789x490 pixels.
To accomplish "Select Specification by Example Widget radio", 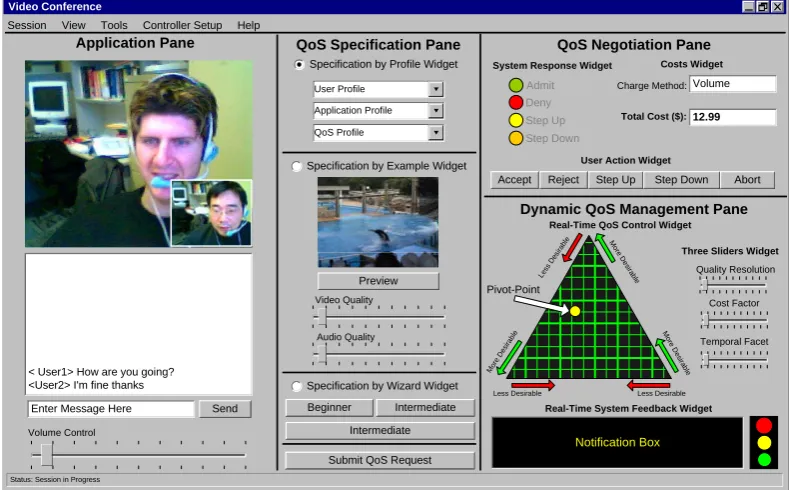I will [x=296, y=167].
